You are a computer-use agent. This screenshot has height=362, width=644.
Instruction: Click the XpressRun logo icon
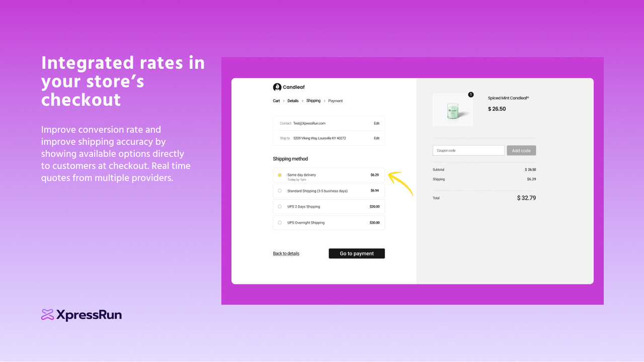pos(47,315)
